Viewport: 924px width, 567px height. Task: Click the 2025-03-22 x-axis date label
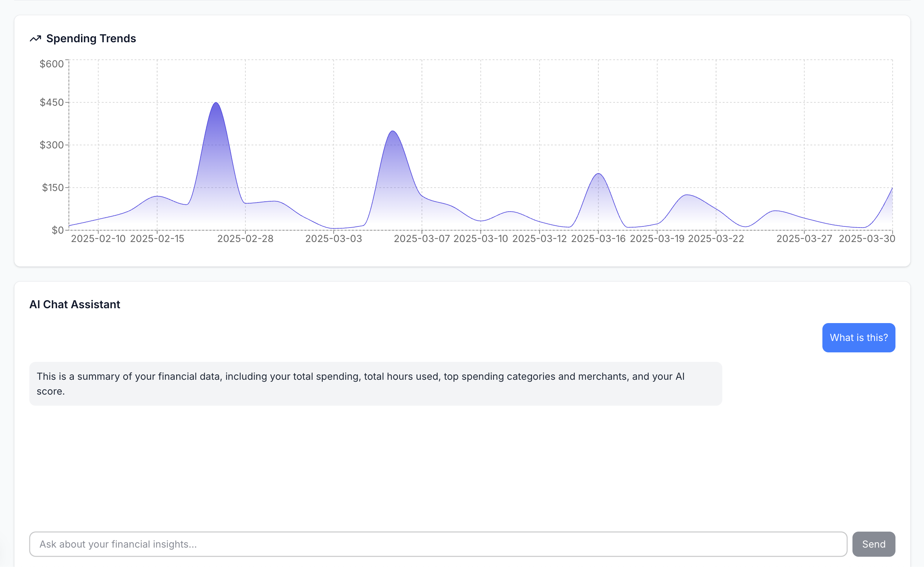(716, 239)
